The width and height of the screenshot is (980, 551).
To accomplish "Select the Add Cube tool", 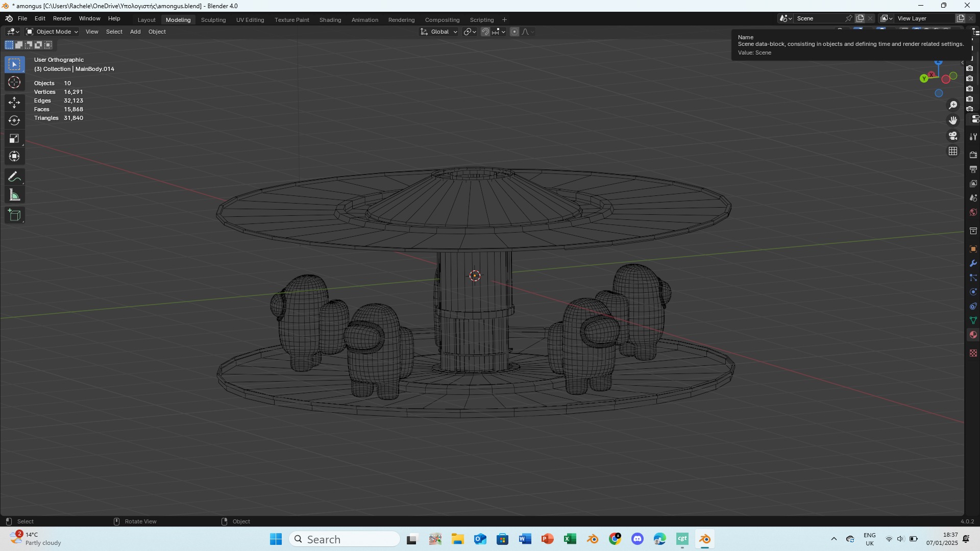I will click(14, 215).
